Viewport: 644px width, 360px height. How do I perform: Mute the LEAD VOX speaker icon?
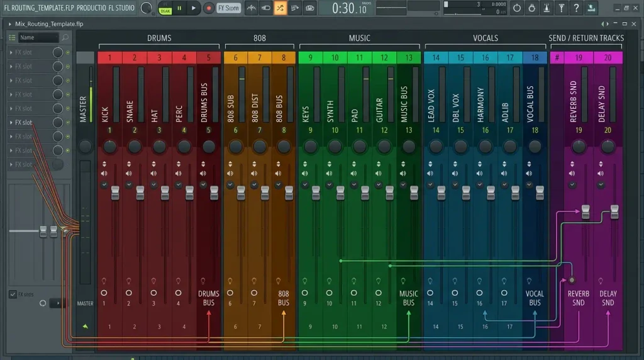430,174
